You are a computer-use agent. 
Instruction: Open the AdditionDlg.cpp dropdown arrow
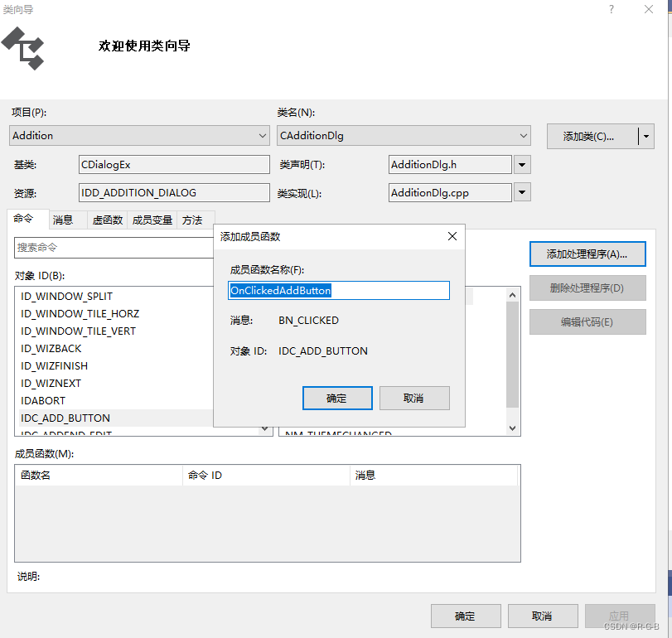pyautogui.click(x=522, y=192)
